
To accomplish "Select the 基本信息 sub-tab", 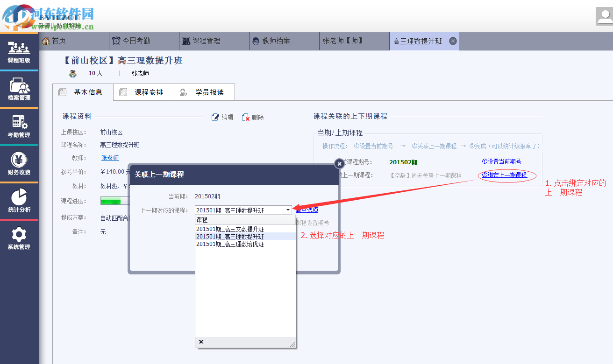I will click(83, 92).
